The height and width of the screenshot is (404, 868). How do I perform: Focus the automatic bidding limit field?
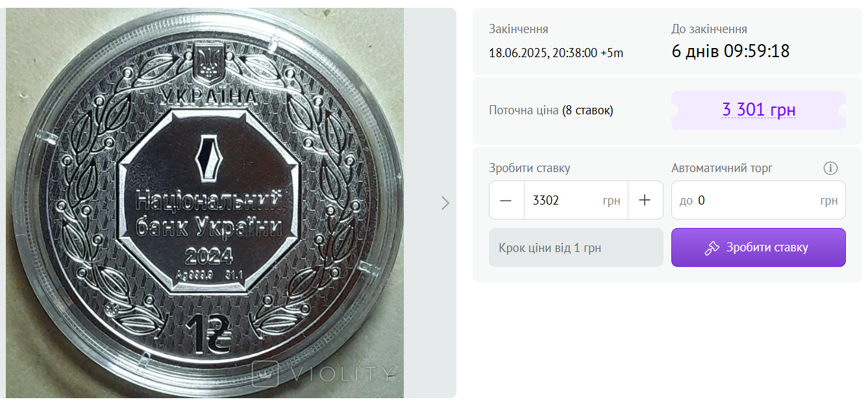pos(758,200)
